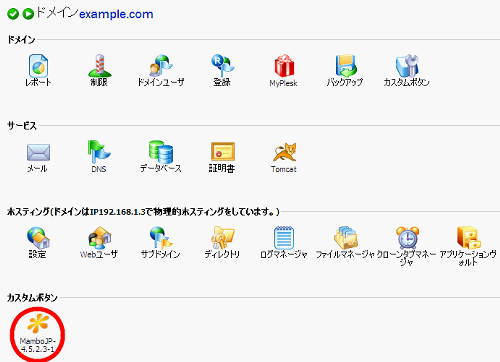Launch the MamboJP-4.5.2.3-1 custom button
The width and height of the screenshot is (500, 362).
[x=38, y=333]
